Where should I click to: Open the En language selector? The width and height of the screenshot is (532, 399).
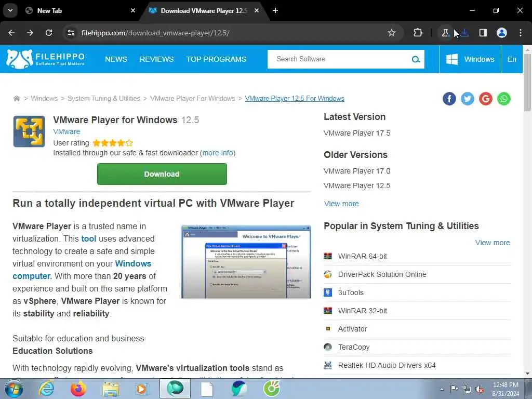(x=512, y=59)
